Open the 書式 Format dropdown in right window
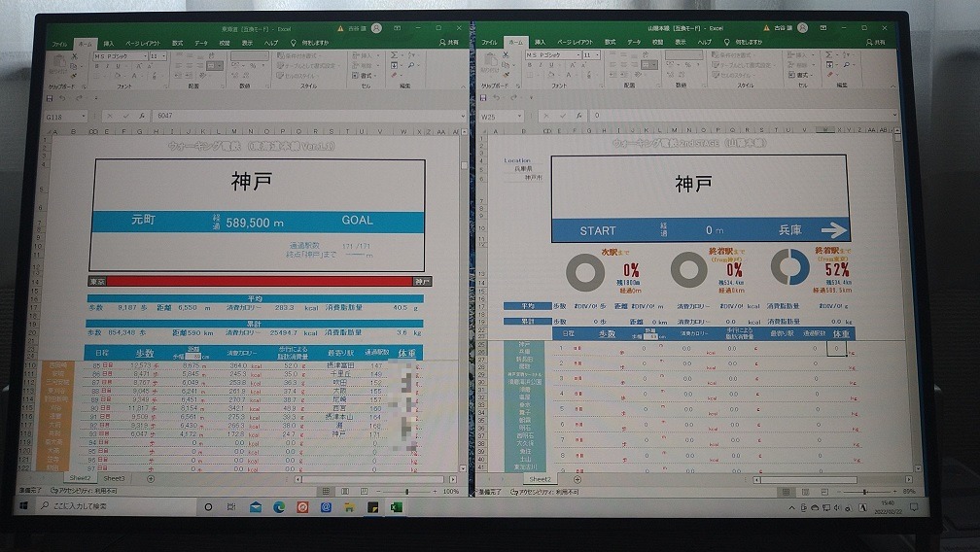 (x=802, y=75)
